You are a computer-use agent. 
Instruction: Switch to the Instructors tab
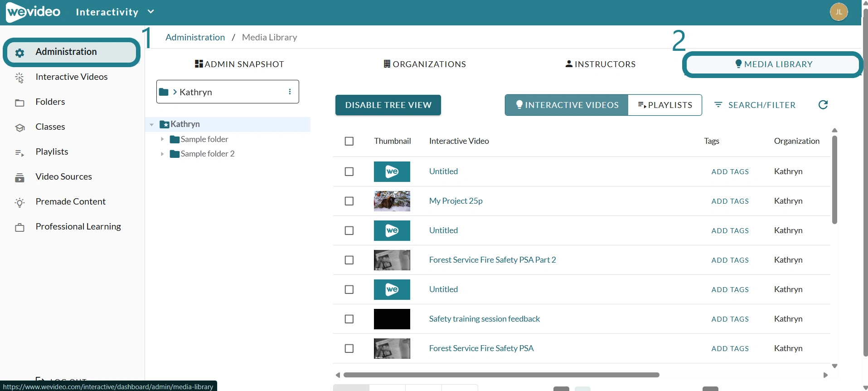pyautogui.click(x=601, y=64)
